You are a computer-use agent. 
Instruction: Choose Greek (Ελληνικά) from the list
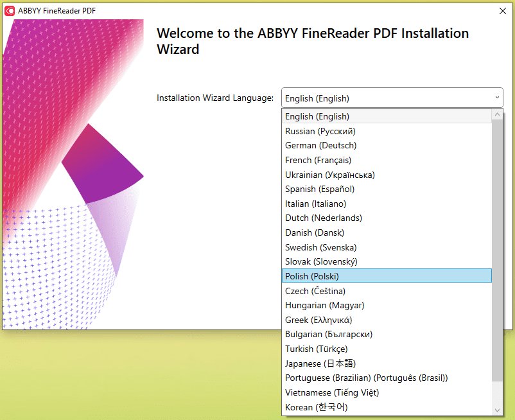(x=387, y=320)
